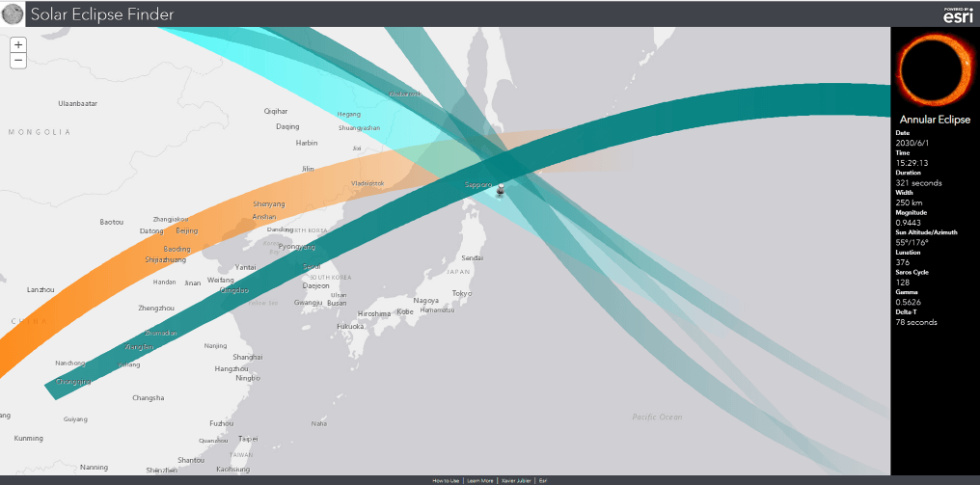The width and height of the screenshot is (980, 485).
Task: Visit the Xavier Jubier footer link
Action: 516,479
